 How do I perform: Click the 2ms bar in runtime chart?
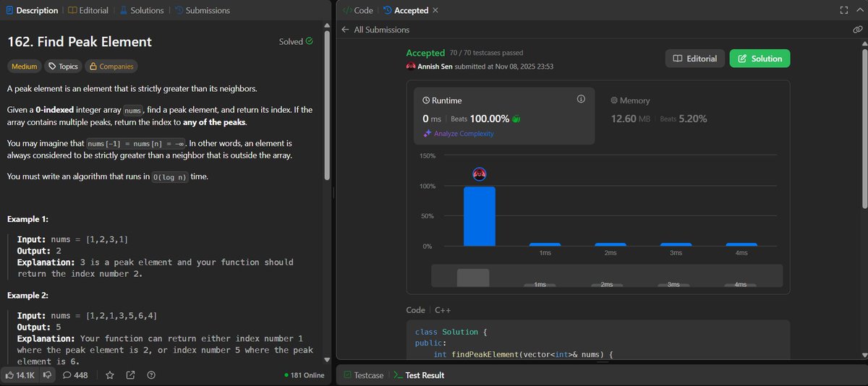[x=610, y=245]
